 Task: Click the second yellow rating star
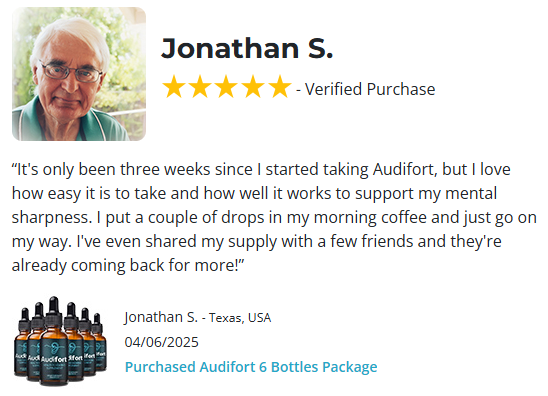click(200, 86)
